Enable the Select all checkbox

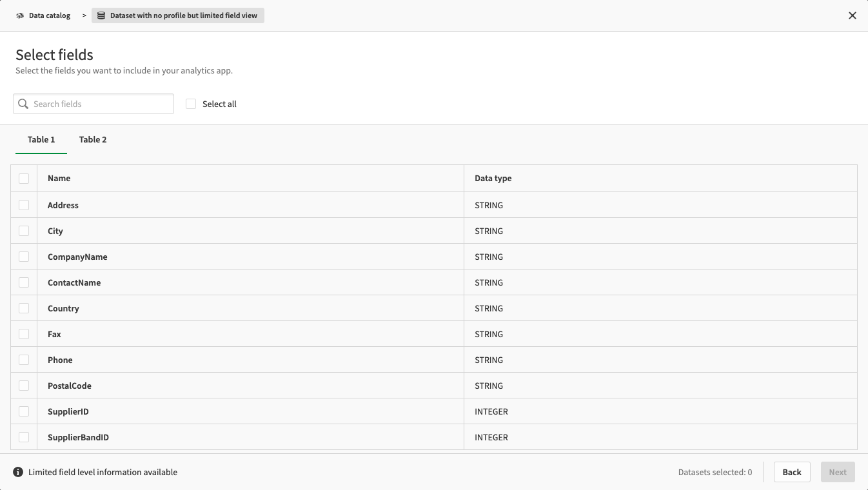(x=191, y=104)
